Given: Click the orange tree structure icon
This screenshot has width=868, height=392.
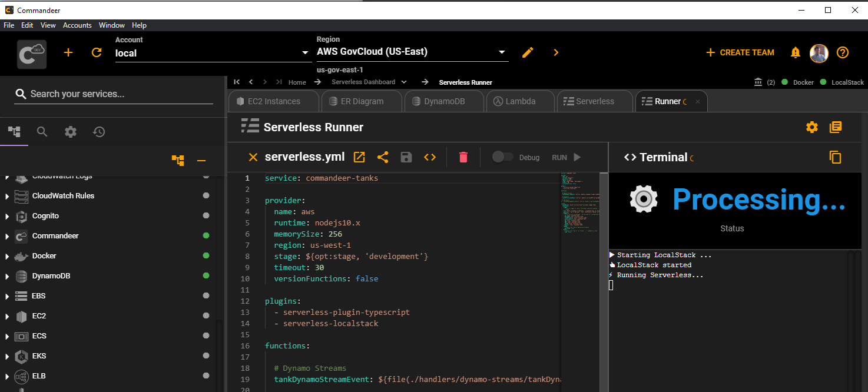Looking at the screenshot, I should tap(178, 160).
